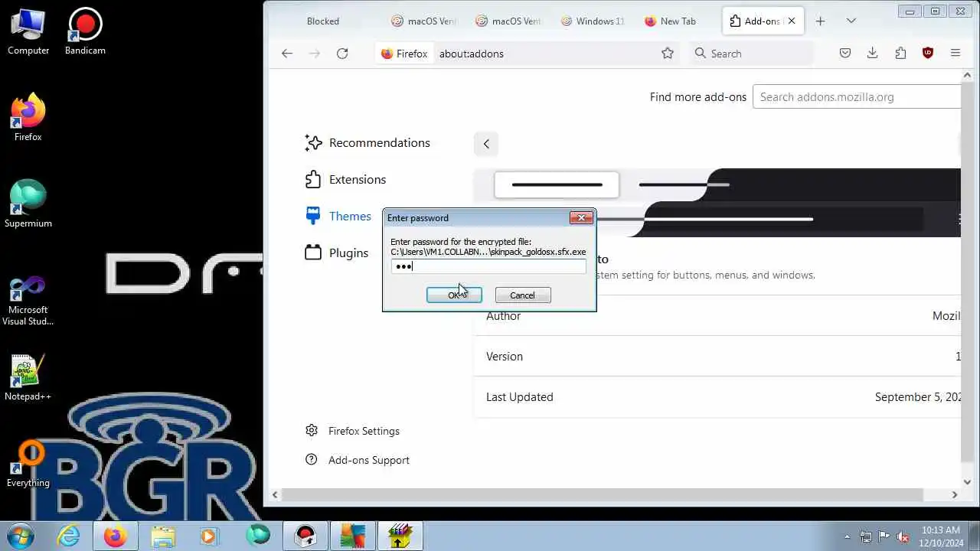Open Supermium desktop shortcut
The width and height of the screenshot is (980, 551).
point(28,204)
